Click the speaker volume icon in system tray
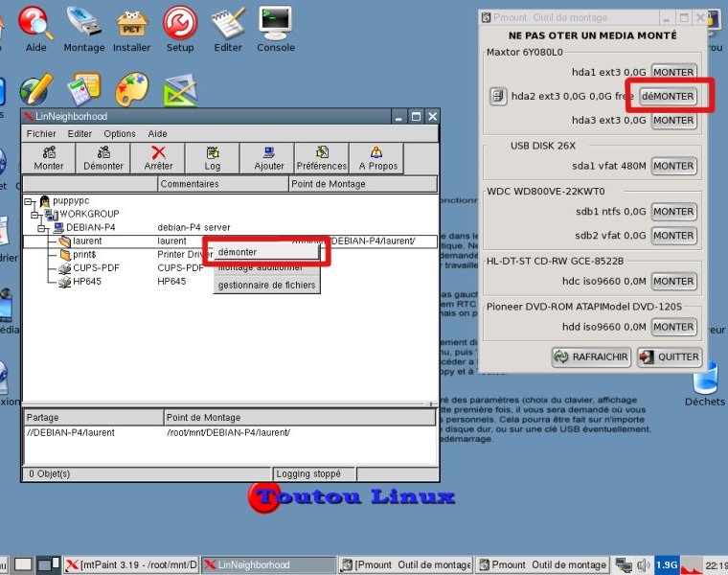 [643, 564]
